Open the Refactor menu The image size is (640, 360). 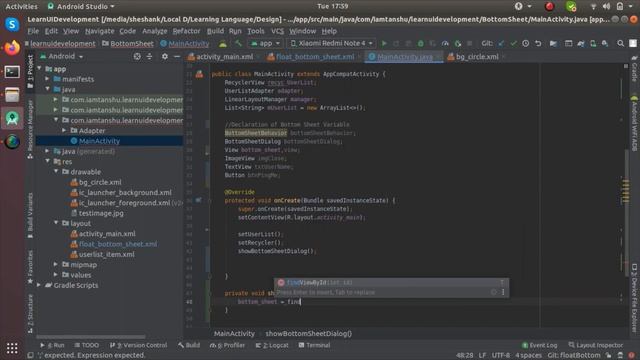point(187,31)
